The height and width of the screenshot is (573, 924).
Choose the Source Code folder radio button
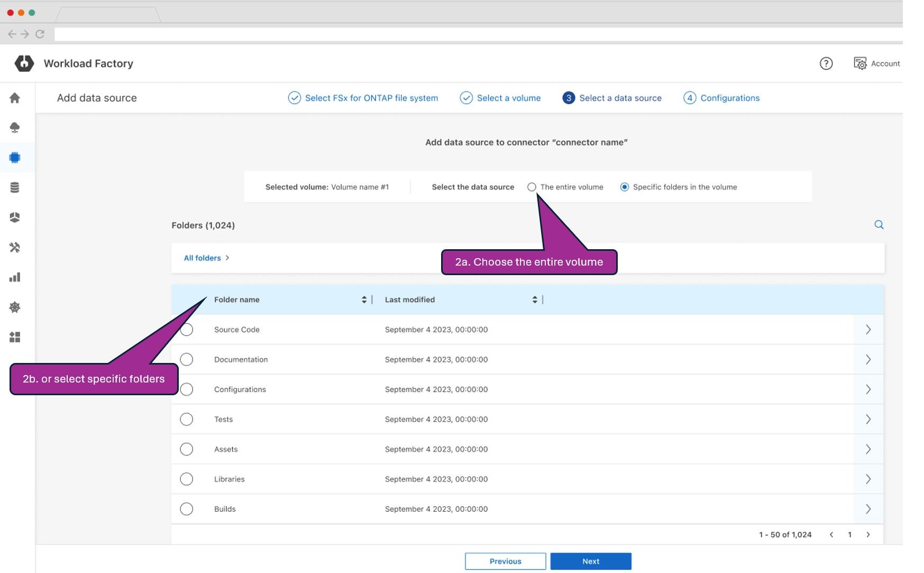point(186,329)
